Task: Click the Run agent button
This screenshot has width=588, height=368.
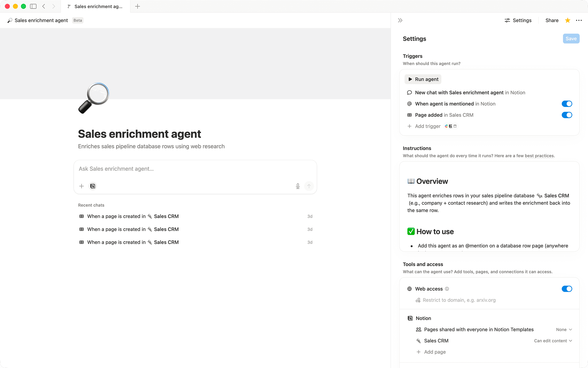Action: coord(423,79)
